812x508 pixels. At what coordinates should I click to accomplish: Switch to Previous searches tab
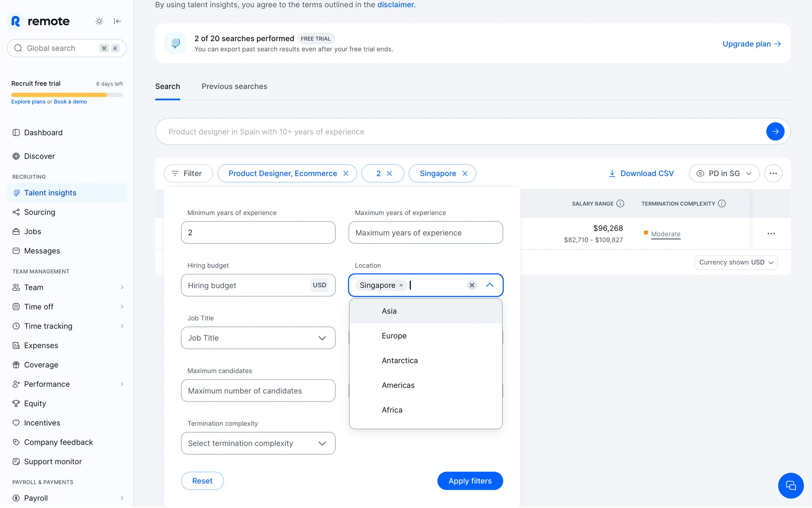(234, 86)
